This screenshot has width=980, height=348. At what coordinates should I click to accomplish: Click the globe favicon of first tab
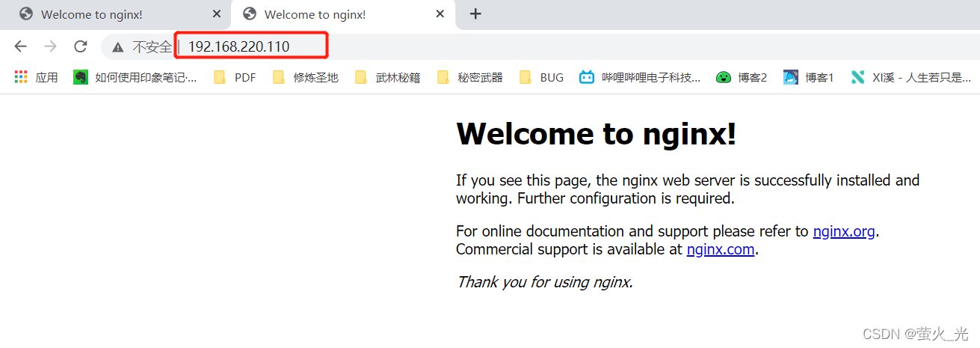(x=26, y=14)
